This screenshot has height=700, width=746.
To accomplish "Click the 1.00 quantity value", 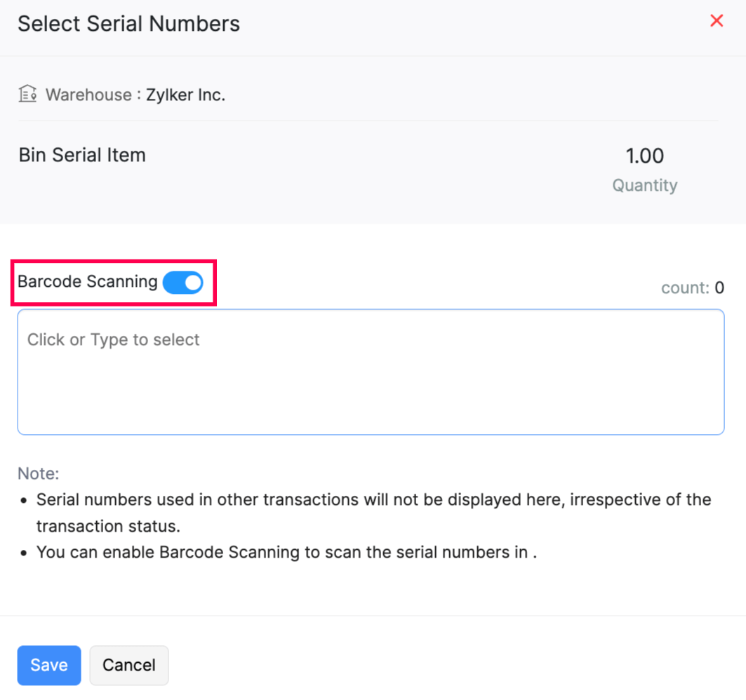I will point(644,156).
